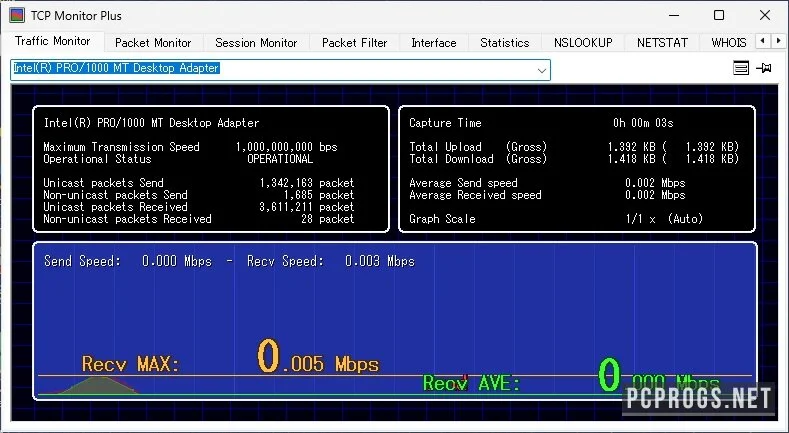Open the list view menu icon
The image size is (789, 433).
(741, 68)
